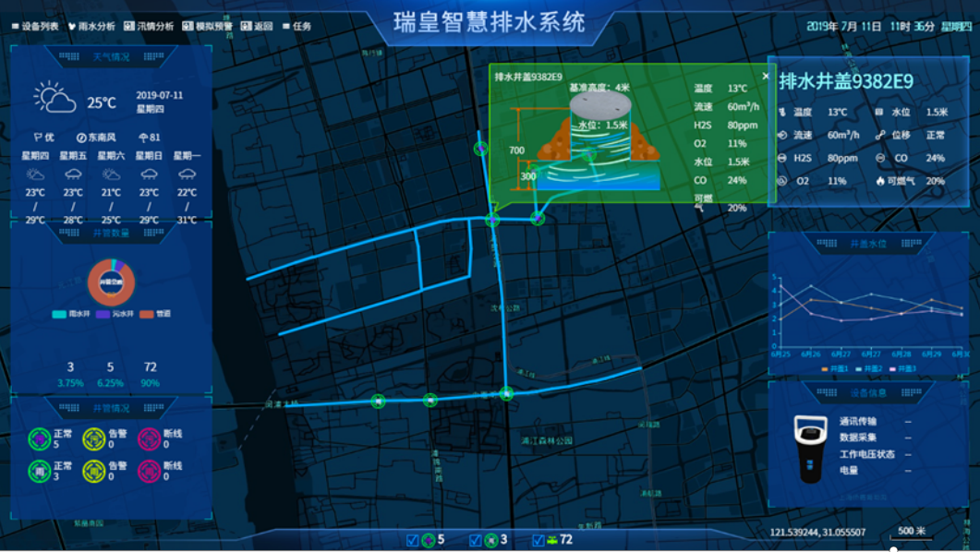Click the 瑞皇智慧排水系统 title
The height and width of the screenshot is (552, 980).
tap(490, 22)
